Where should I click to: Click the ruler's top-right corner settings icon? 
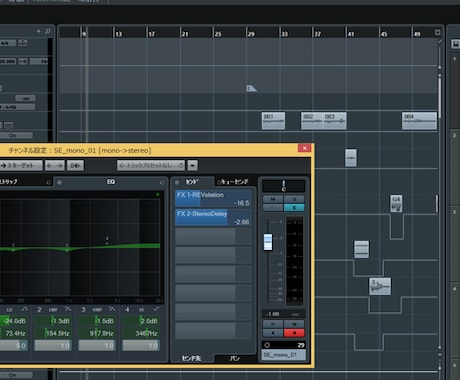pyautogui.click(x=438, y=32)
